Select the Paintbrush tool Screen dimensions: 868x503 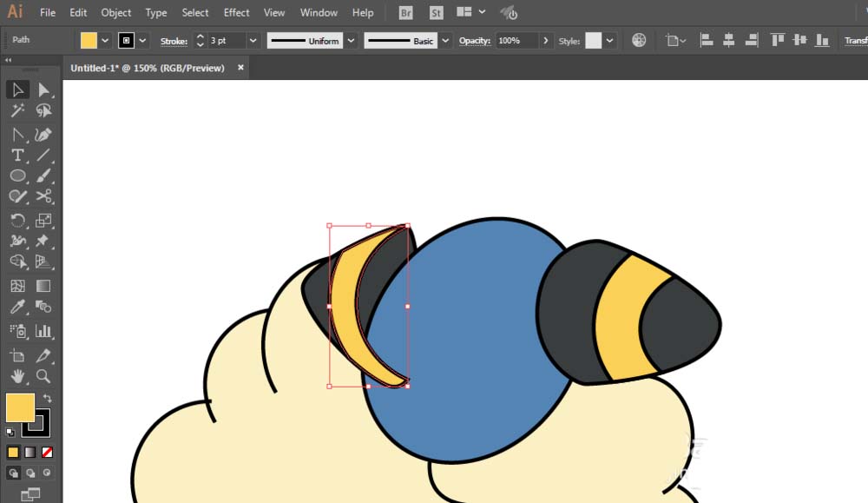[43, 175]
